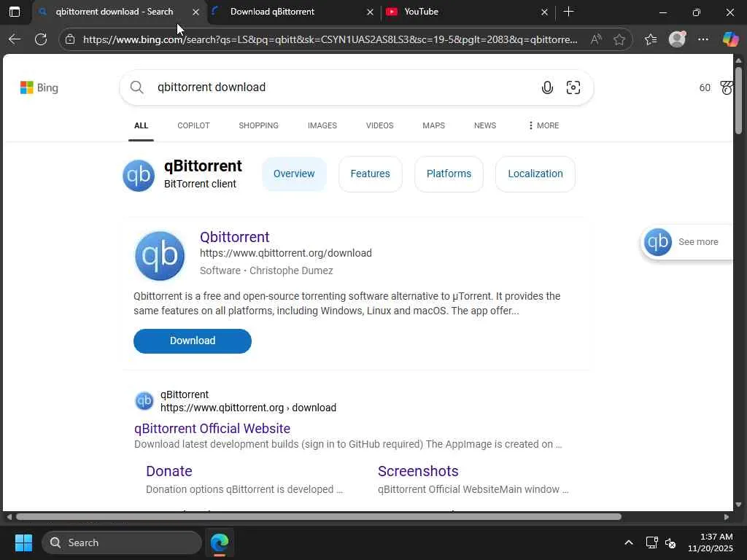This screenshot has width=747, height=560.
Task: Open Edge Settings and more menu
Action: coord(703,39)
